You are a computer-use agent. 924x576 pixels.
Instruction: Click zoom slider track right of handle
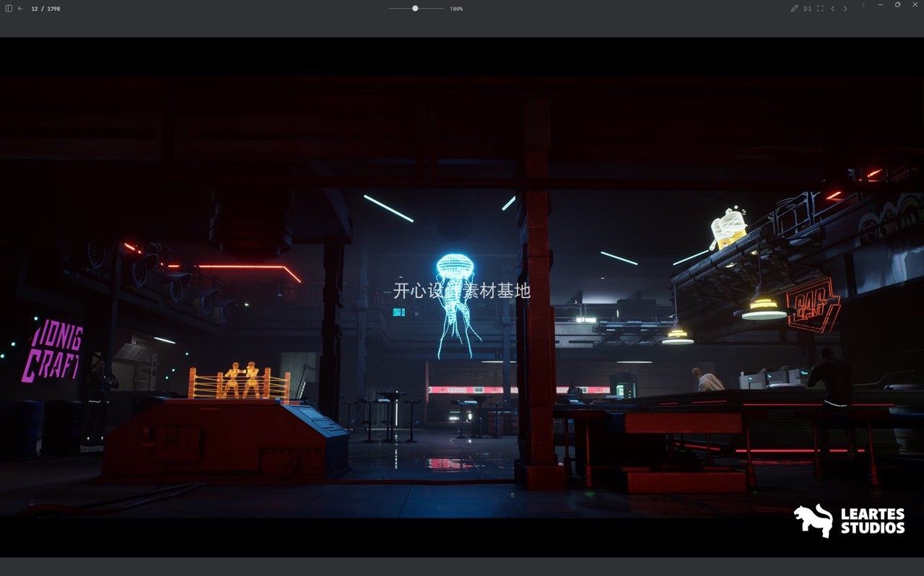(x=431, y=9)
